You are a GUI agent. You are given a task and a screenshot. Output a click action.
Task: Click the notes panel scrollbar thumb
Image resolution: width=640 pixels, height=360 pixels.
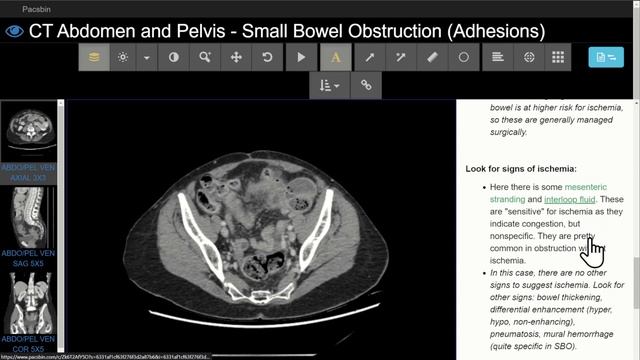point(636,283)
